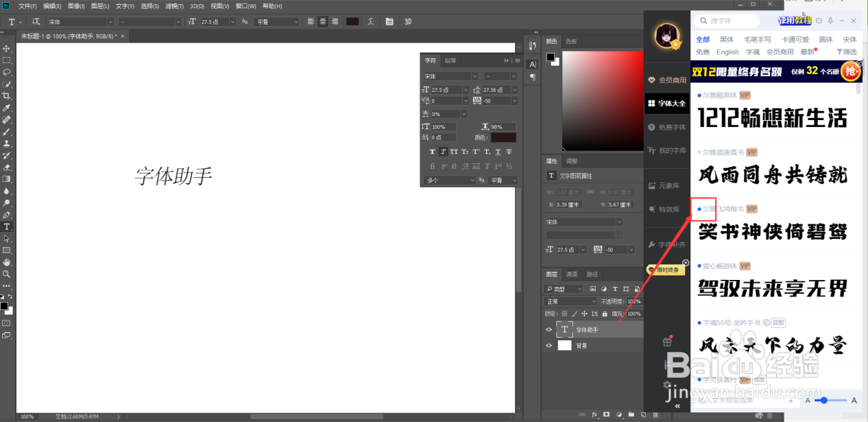Image resolution: width=868 pixels, height=422 pixels.
Task: Click the 搜字体 search field
Action: (x=727, y=21)
